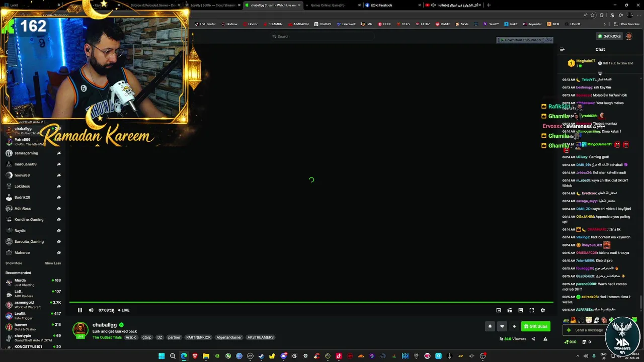Open user profile avatar menu
Image resolution: width=644 pixels, height=362 pixels.
[629, 36]
